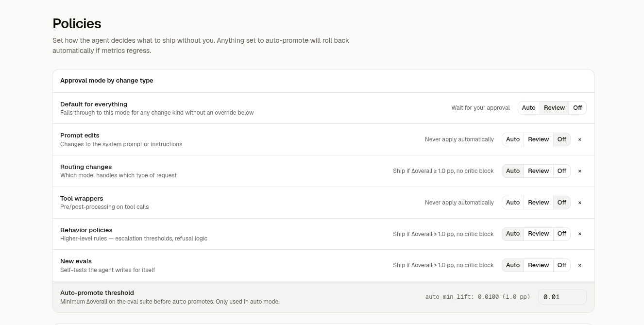The image size is (644, 325).
Task: Turn New evals Off
Action: [562, 265]
